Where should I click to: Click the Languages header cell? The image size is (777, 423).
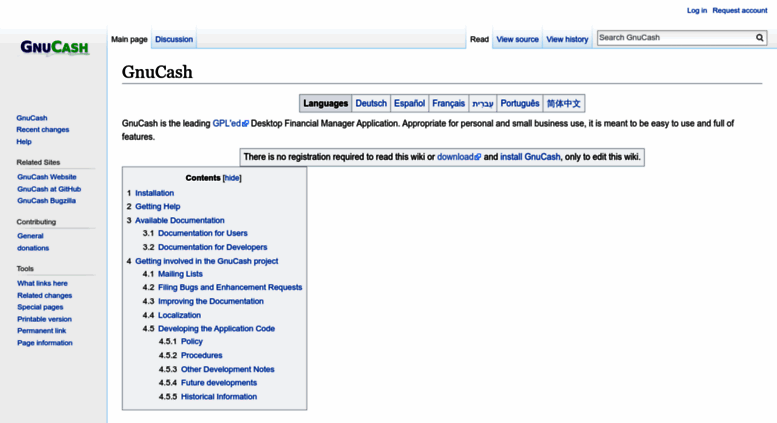click(326, 104)
